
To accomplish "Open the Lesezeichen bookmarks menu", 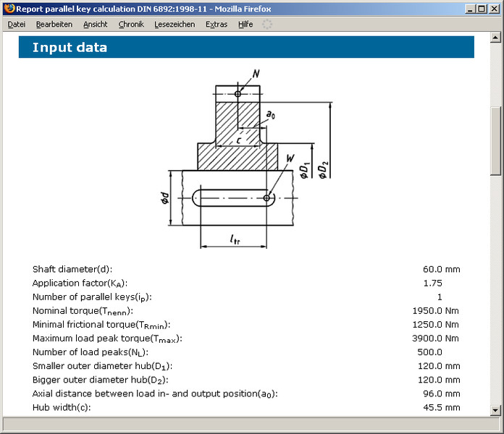I will 175,24.
